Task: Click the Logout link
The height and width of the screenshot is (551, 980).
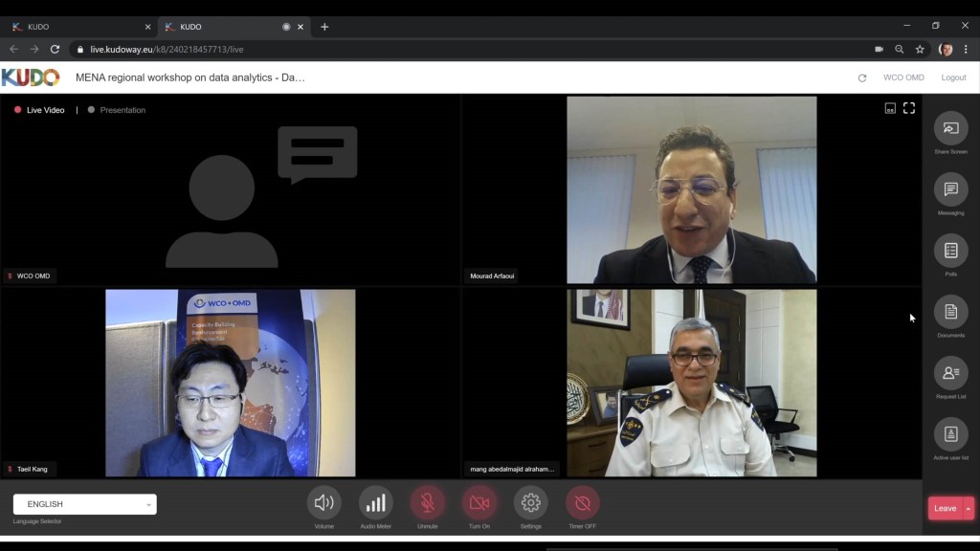Action: [953, 77]
